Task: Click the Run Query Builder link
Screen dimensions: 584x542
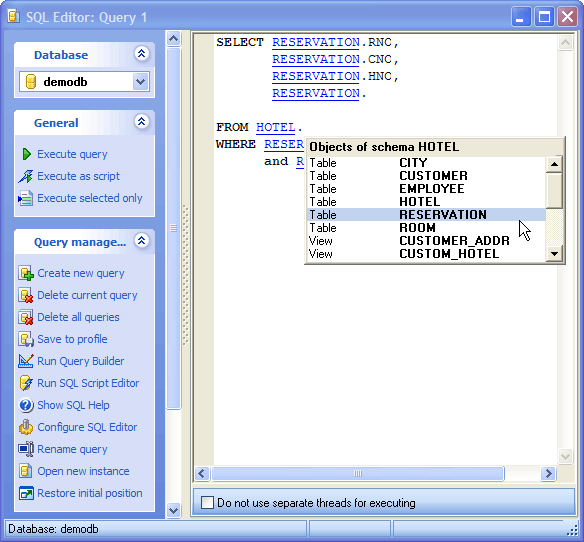Action: (x=80, y=361)
